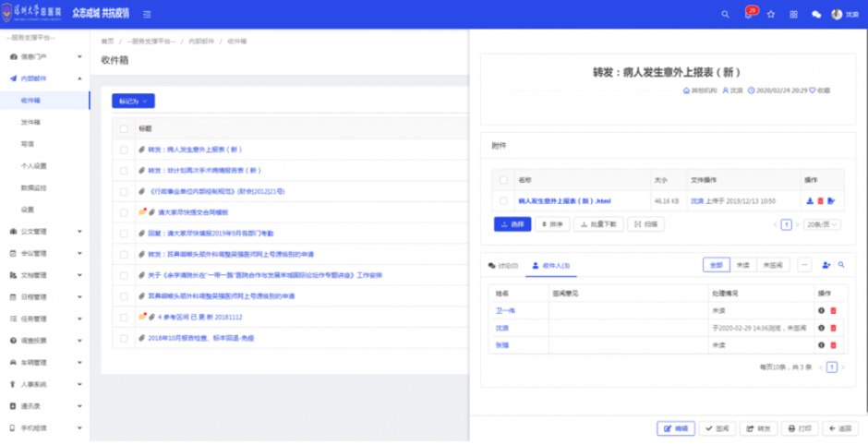
Task: Click the 返回 back button at bottom
Action: tap(840, 428)
